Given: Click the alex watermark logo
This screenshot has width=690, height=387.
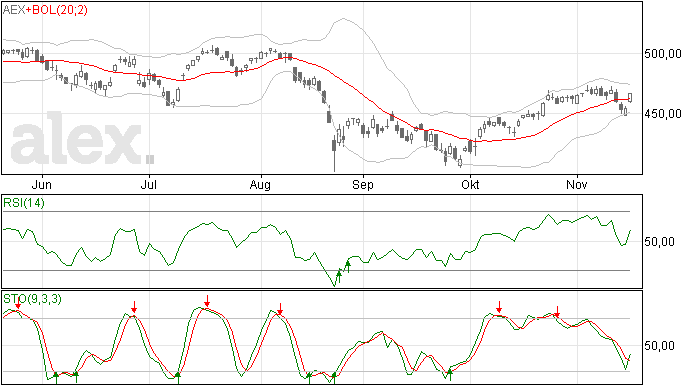Looking at the screenshot, I should point(82,139).
